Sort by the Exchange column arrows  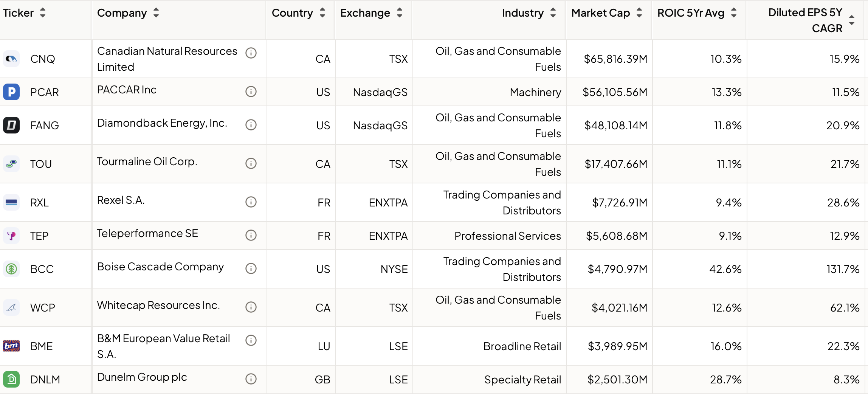[400, 13]
